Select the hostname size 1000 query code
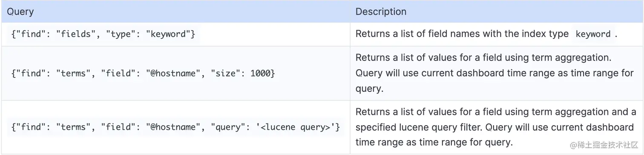The height and width of the screenshot is (155, 644). click(143, 73)
